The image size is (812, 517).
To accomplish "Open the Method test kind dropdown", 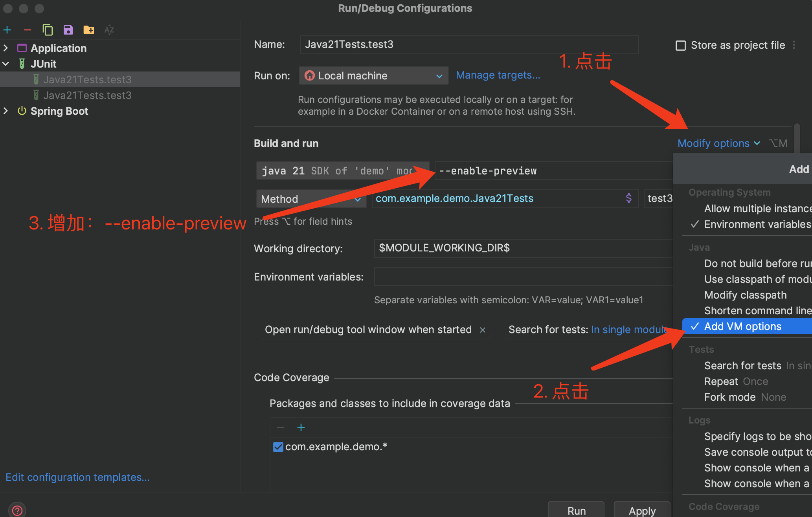I will [x=310, y=199].
